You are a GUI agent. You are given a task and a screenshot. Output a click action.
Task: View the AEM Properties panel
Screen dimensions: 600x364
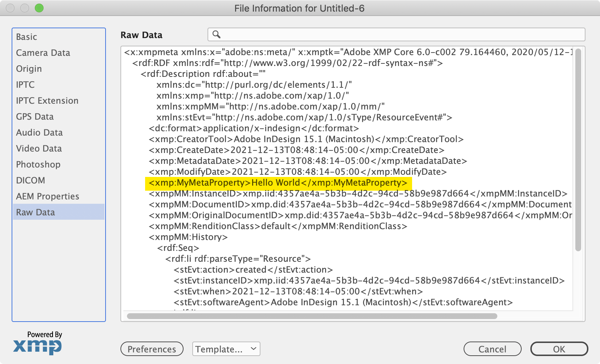click(48, 196)
